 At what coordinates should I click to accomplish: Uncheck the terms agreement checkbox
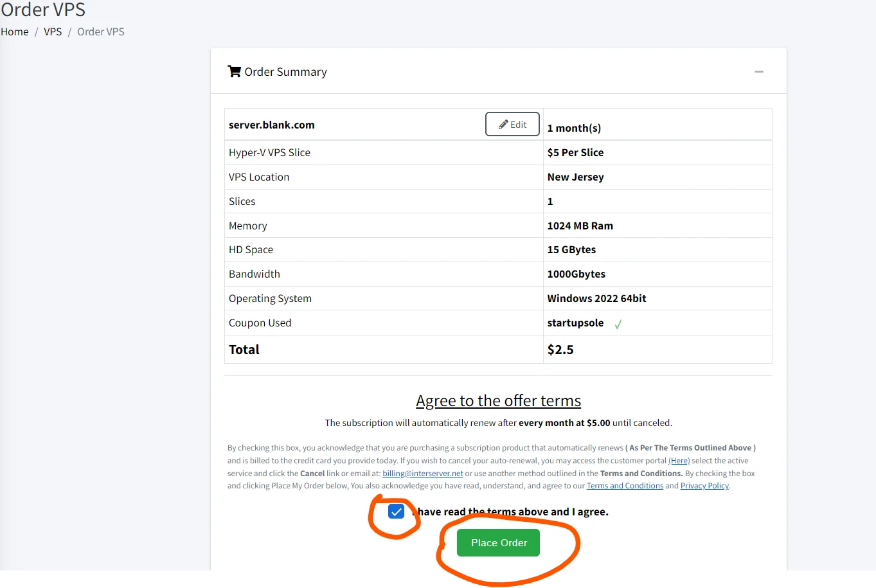pyautogui.click(x=396, y=512)
